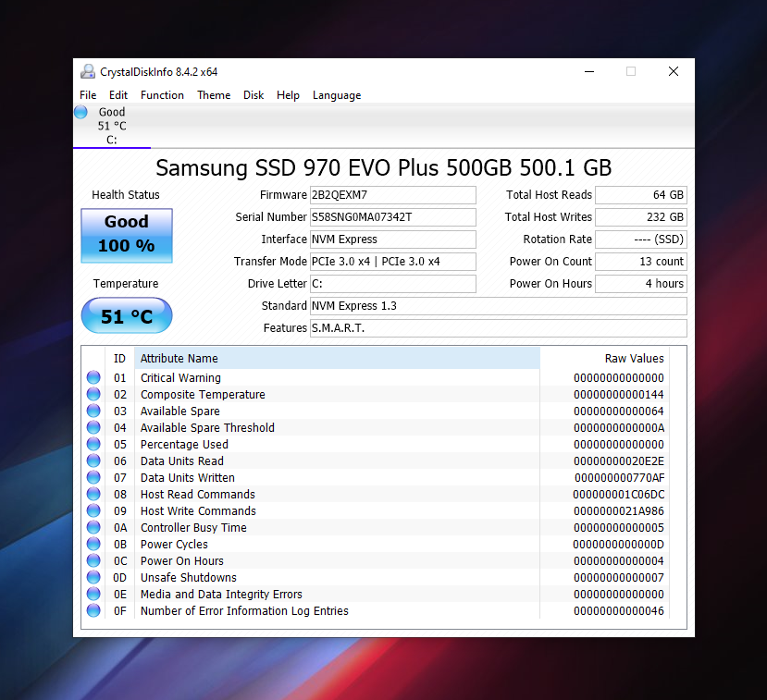Click status orb of Data Units Written row
This screenshot has width=767, height=700.
[93, 477]
